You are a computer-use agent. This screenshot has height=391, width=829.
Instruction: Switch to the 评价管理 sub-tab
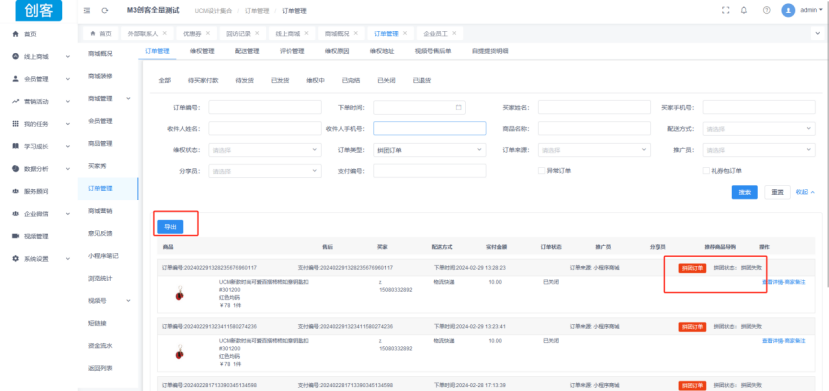click(292, 51)
